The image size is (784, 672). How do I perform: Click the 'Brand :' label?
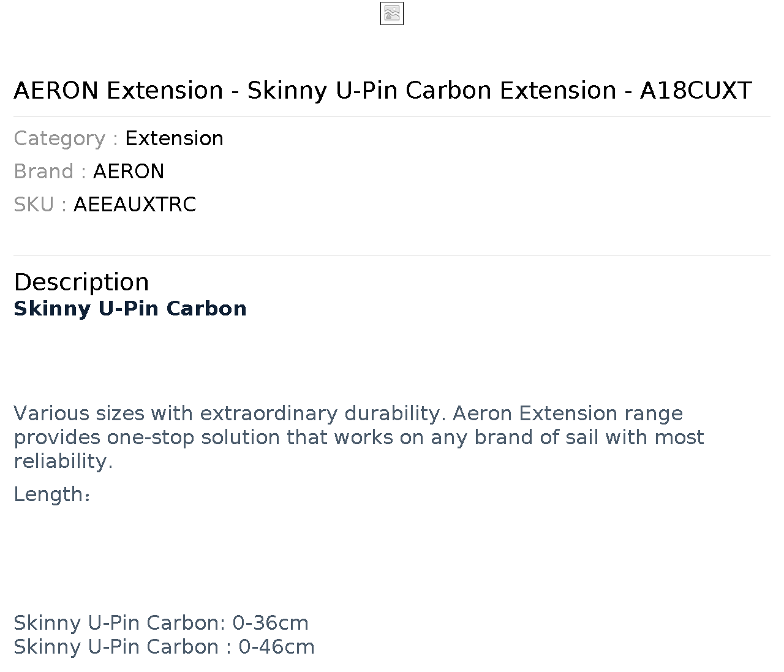pyautogui.click(x=50, y=172)
